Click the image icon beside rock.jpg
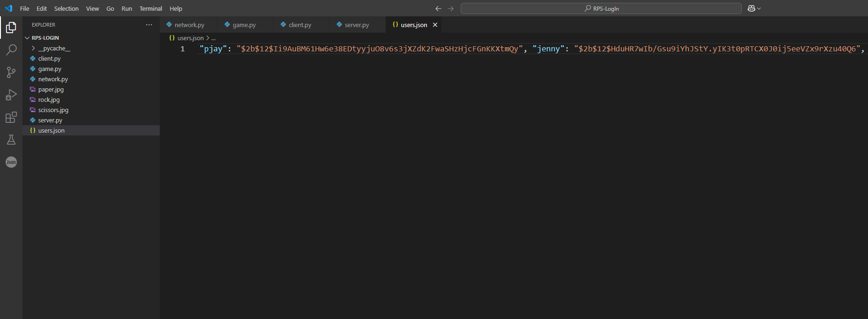 tap(33, 99)
